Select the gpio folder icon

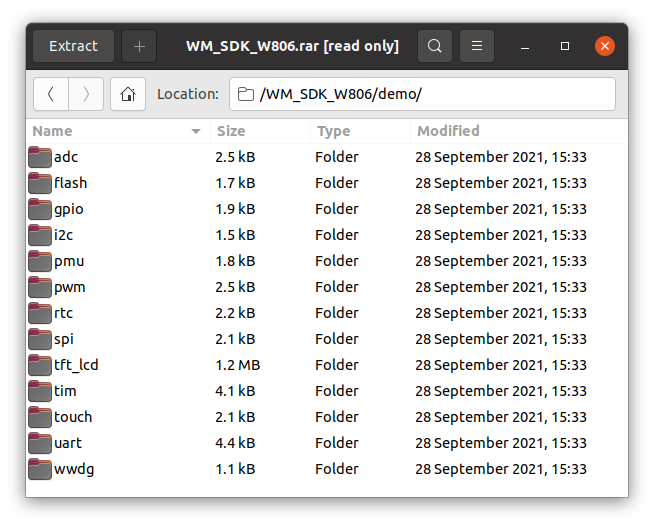coord(40,209)
